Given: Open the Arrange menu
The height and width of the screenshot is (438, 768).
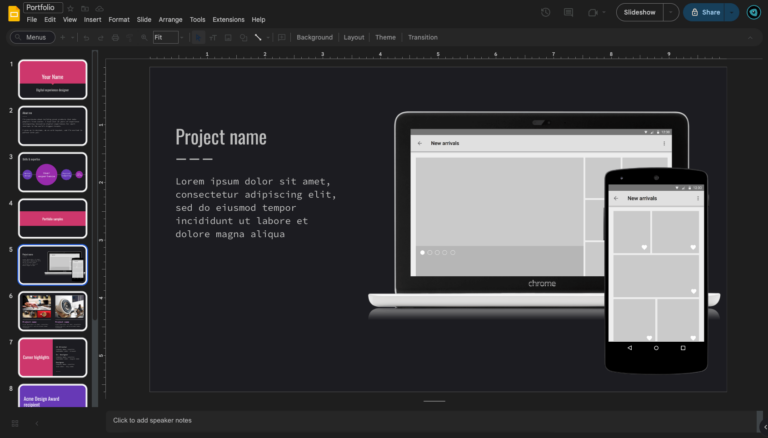Looking at the screenshot, I should (x=170, y=19).
